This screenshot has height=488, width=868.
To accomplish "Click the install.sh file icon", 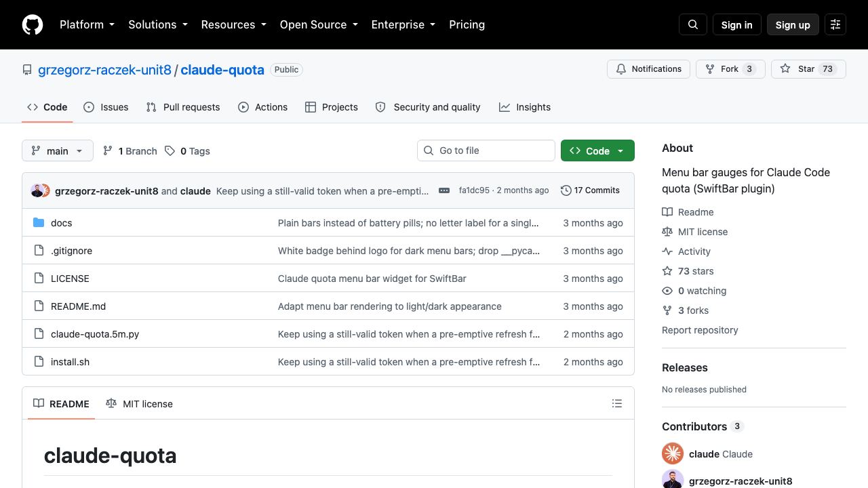I will 39,362.
